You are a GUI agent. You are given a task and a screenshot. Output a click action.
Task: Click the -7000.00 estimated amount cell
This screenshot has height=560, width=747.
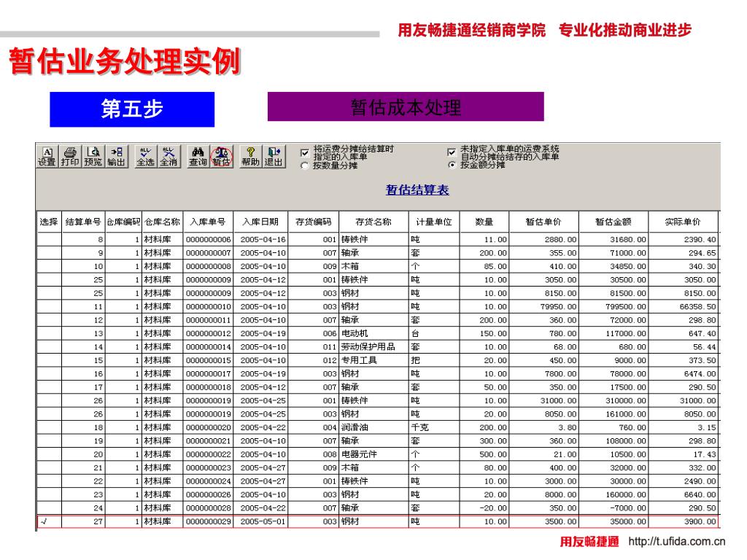[x=614, y=508]
